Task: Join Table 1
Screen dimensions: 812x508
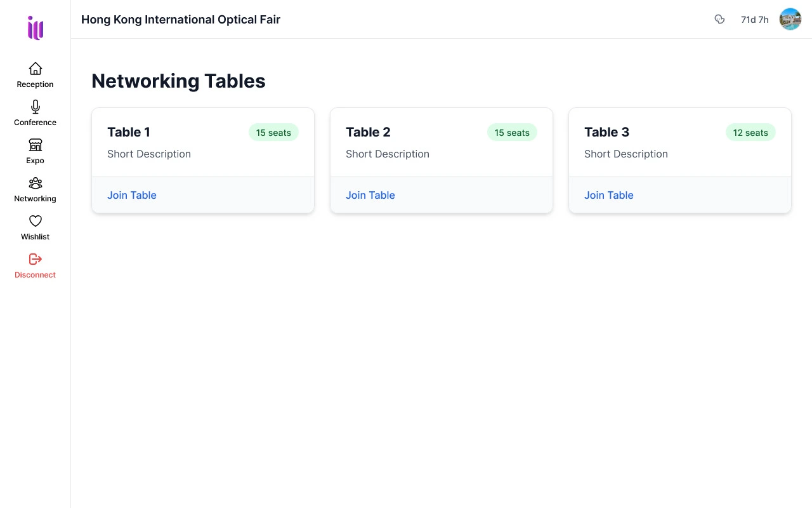Action: tap(132, 195)
